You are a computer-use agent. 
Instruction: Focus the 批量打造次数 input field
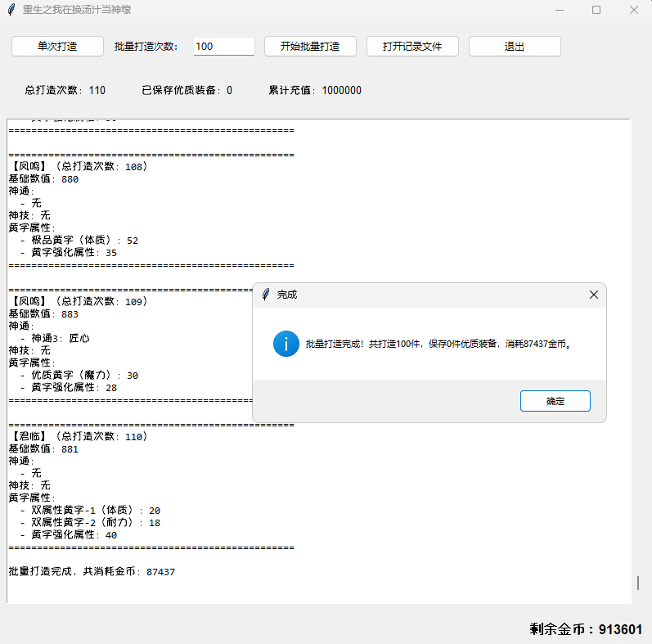(223, 47)
